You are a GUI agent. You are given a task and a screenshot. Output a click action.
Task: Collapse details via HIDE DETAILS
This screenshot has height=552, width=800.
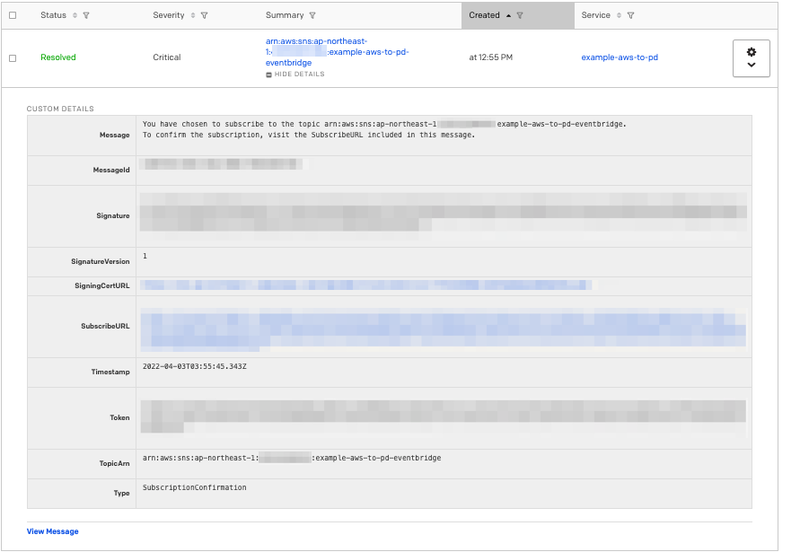pos(295,74)
